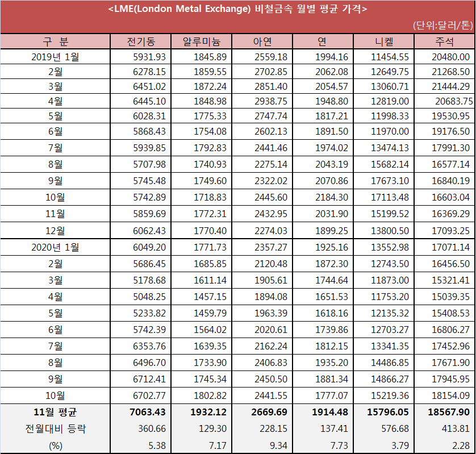The image size is (476, 454).
Task: Select the 니켈 column header
Action: [x=384, y=41]
